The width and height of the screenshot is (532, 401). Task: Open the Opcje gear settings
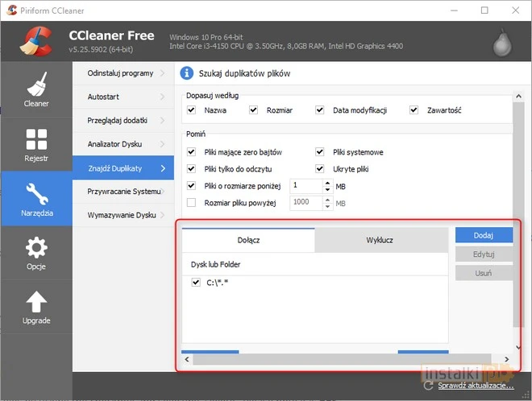click(x=36, y=253)
